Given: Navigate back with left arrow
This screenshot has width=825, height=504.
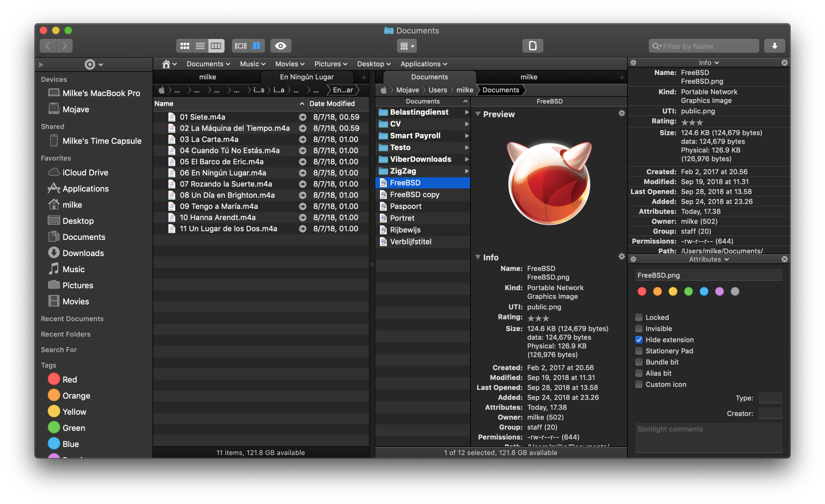Looking at the screenshot, I should pyautogui.click(x=48, y=46).
